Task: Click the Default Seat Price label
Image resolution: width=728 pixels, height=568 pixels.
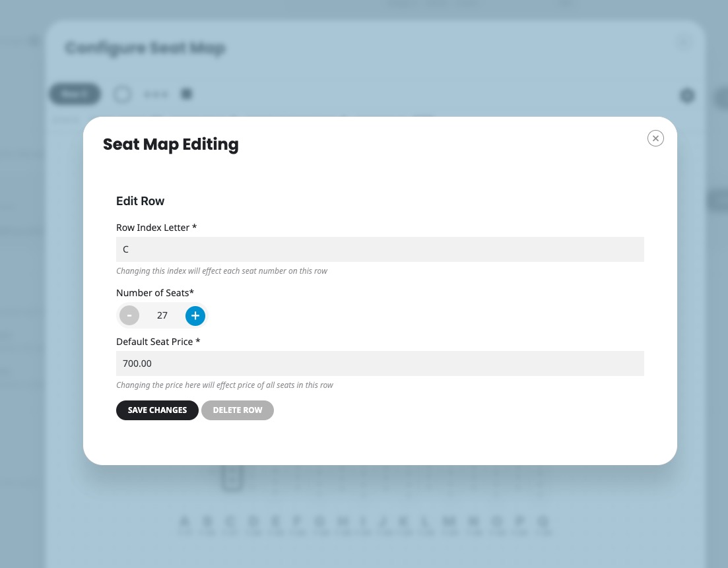Action: (158, 342)
